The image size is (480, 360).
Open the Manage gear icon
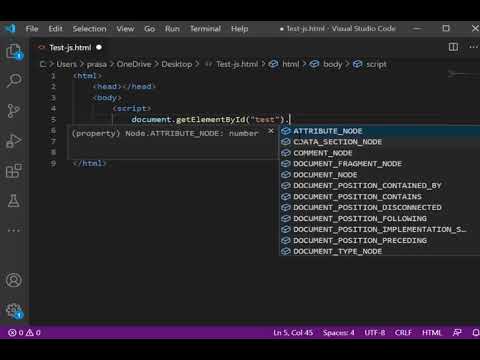[14, 311]
